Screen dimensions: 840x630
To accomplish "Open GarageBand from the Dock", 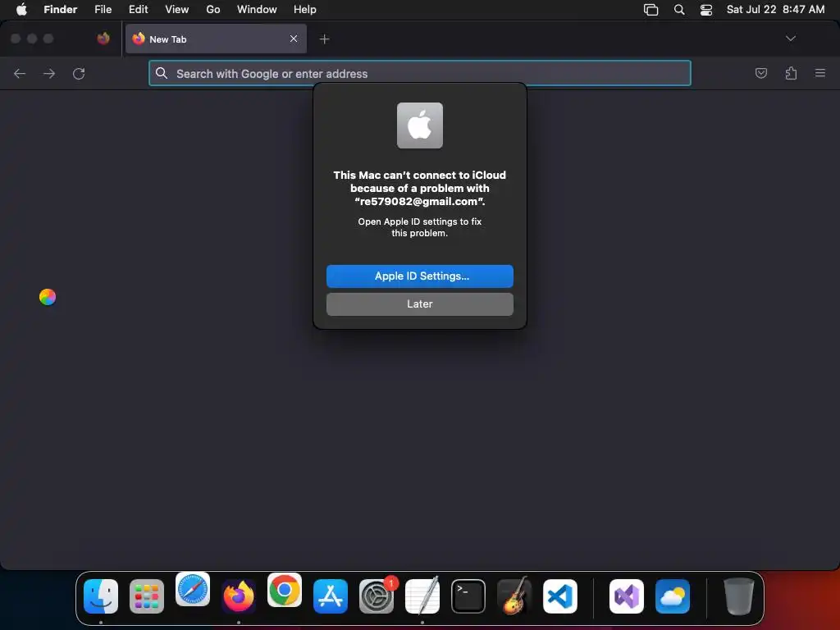I will (514, 596).
